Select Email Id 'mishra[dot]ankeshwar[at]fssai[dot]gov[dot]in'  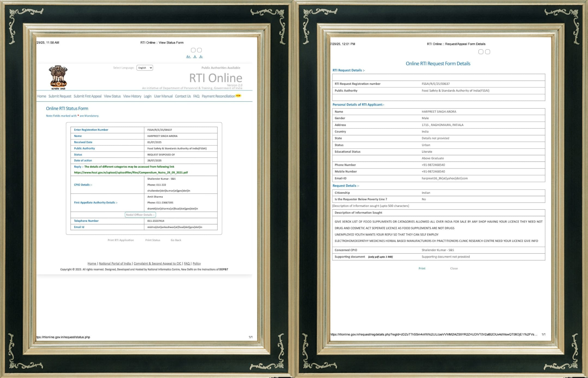[x=175, y=227]
